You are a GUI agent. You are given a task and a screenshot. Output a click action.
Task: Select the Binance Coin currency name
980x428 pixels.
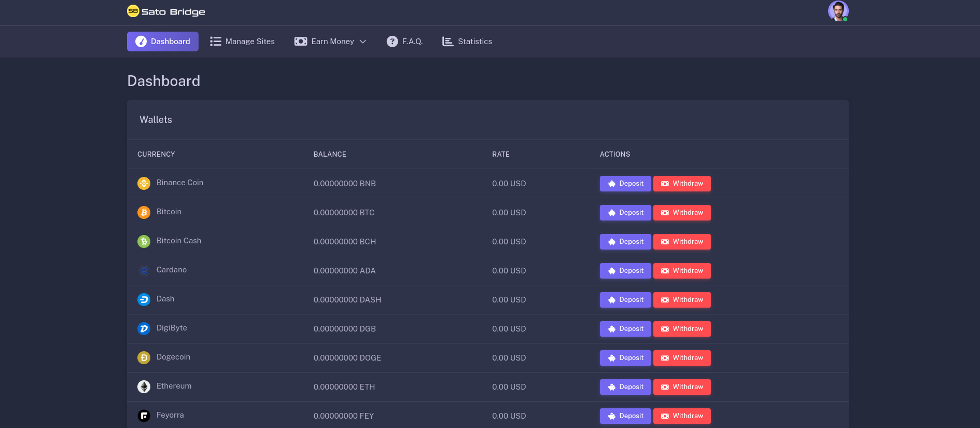180,183
